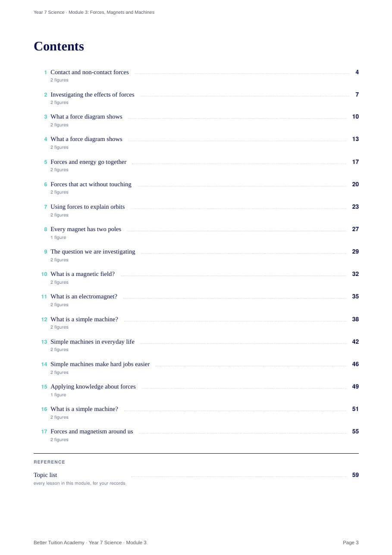Click page number 59 for Topic list
Screen dimensions: 392x555
click(x=355, y=475)
